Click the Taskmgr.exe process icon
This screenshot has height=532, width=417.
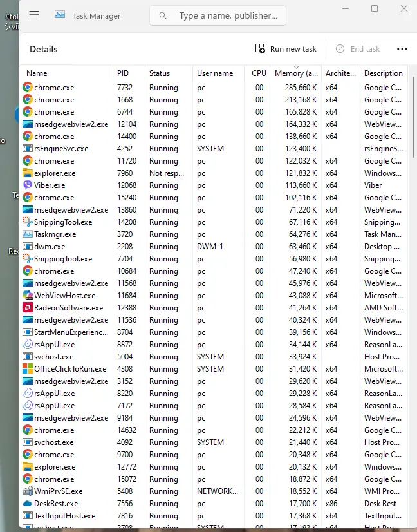coord(28,234)
